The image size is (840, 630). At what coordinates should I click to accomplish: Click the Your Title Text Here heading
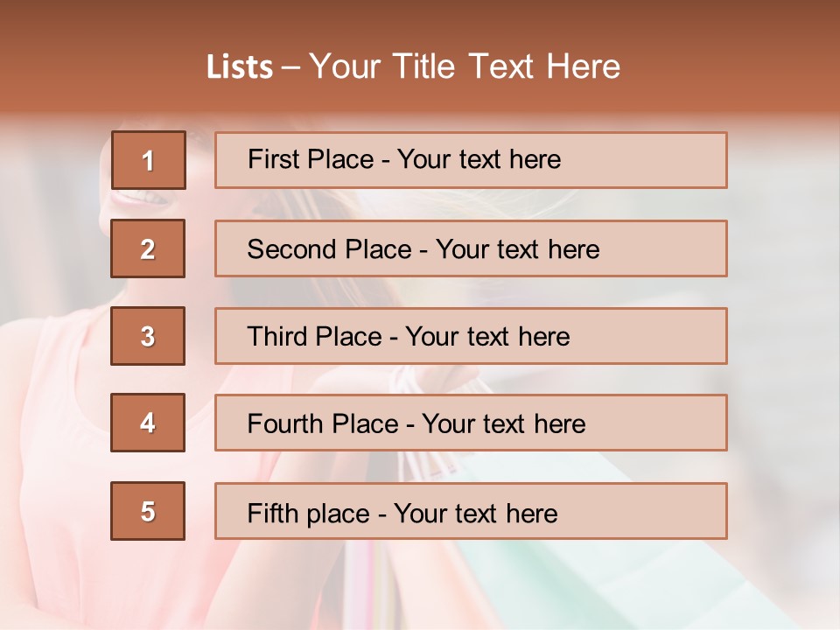(465, 66)
